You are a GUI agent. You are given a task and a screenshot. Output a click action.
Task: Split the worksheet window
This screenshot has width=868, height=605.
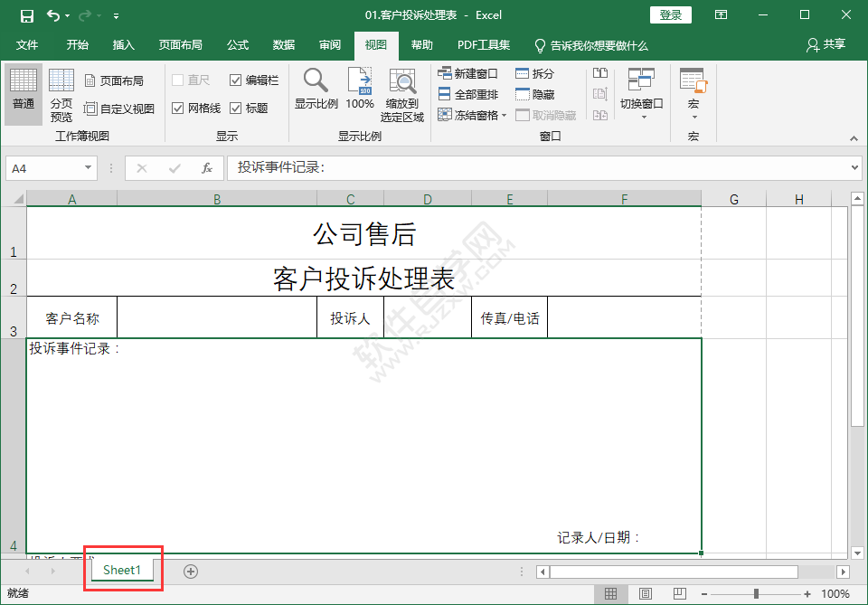[x=536, y=73]
